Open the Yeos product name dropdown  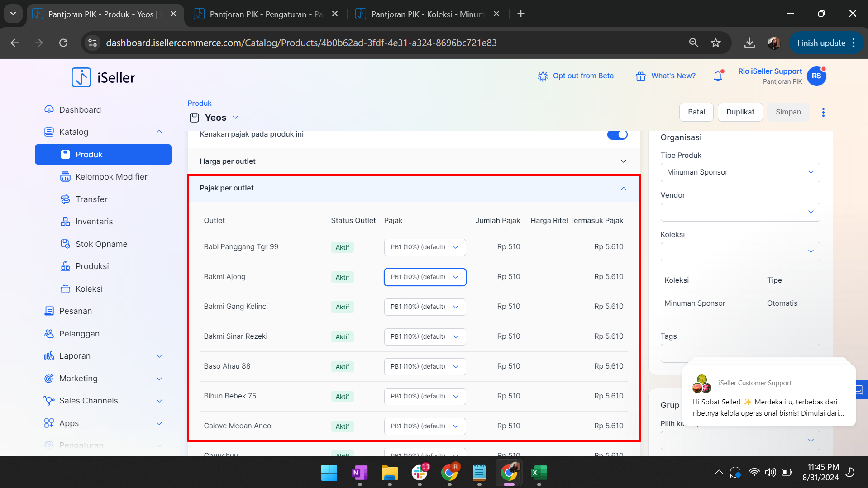click(235, 118)
